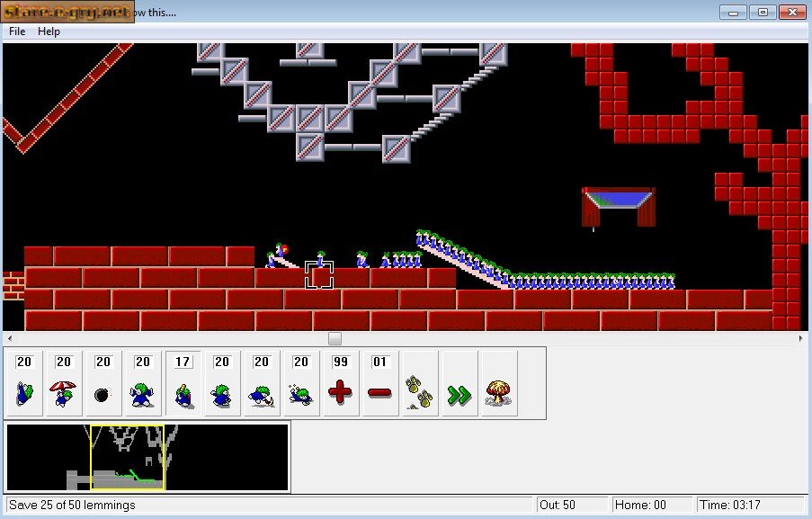Click the builder lemming laying stairs

[x=281, y=250]
